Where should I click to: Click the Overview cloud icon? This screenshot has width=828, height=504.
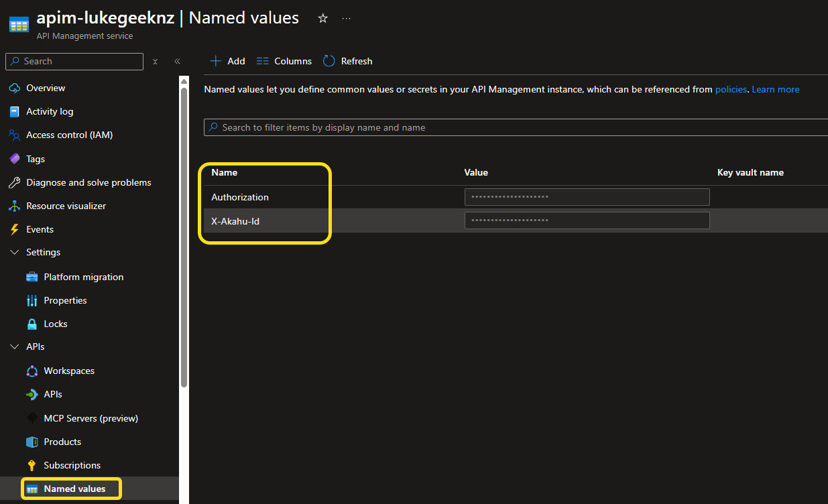pyautogui.click(x=14, y=88)
